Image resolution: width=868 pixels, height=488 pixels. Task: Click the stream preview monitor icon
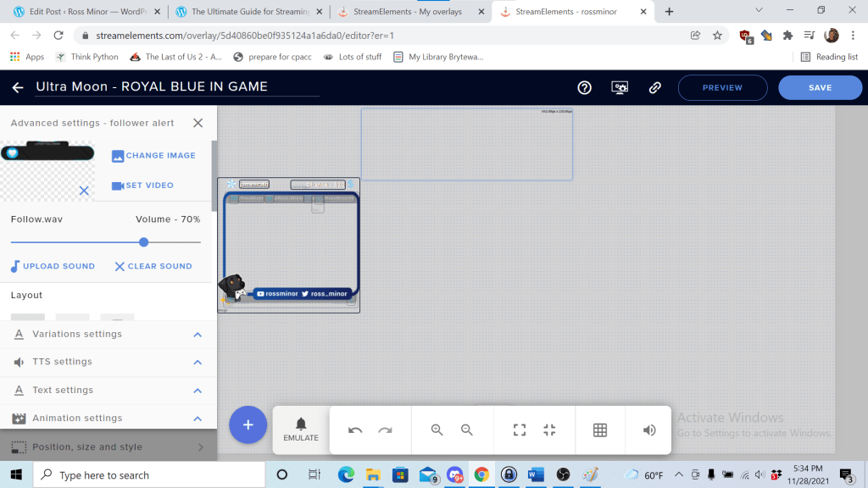pos(620,87)
